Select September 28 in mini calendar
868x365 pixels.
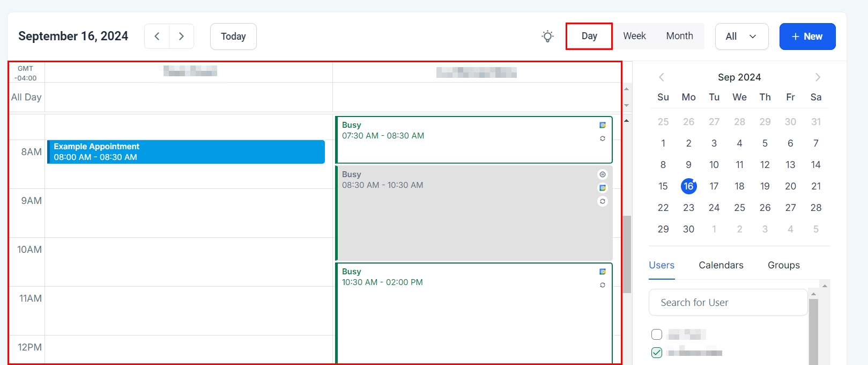(x=816, y=208)
